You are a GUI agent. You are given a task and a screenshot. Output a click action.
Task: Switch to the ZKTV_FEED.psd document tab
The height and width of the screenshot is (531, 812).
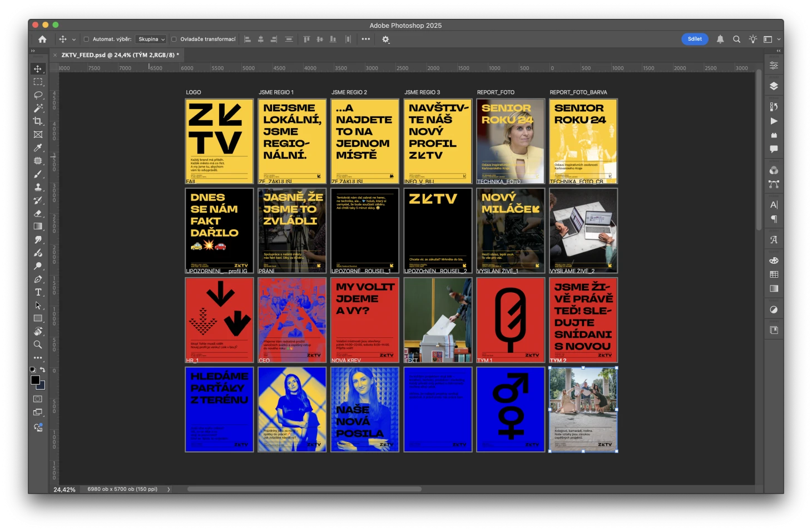click(120, 55)
